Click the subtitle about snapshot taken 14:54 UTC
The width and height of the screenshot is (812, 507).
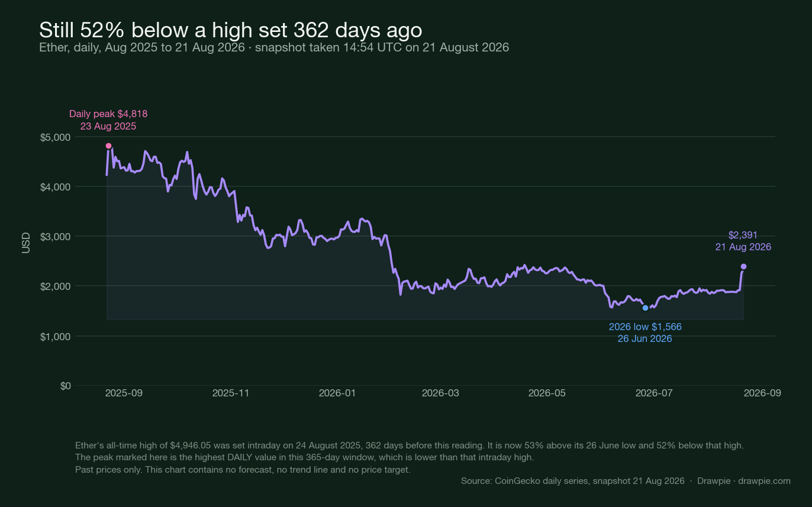(x=274, y=47)
